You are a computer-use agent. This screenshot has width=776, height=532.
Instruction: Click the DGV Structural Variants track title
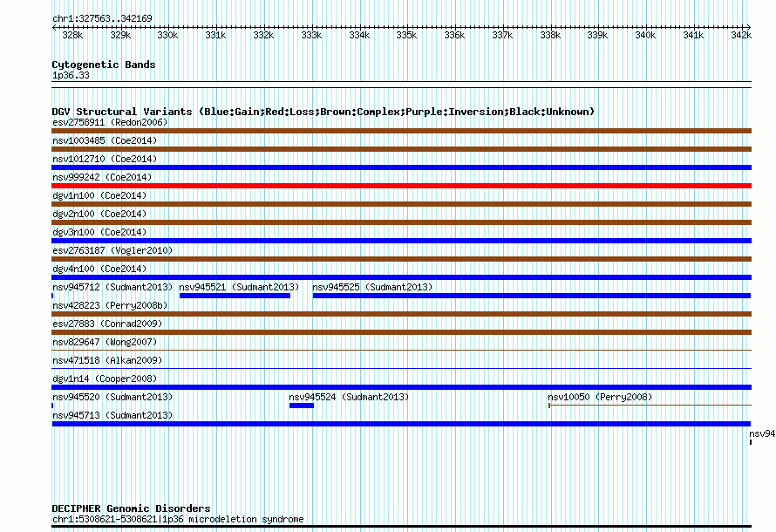[323, 112]
